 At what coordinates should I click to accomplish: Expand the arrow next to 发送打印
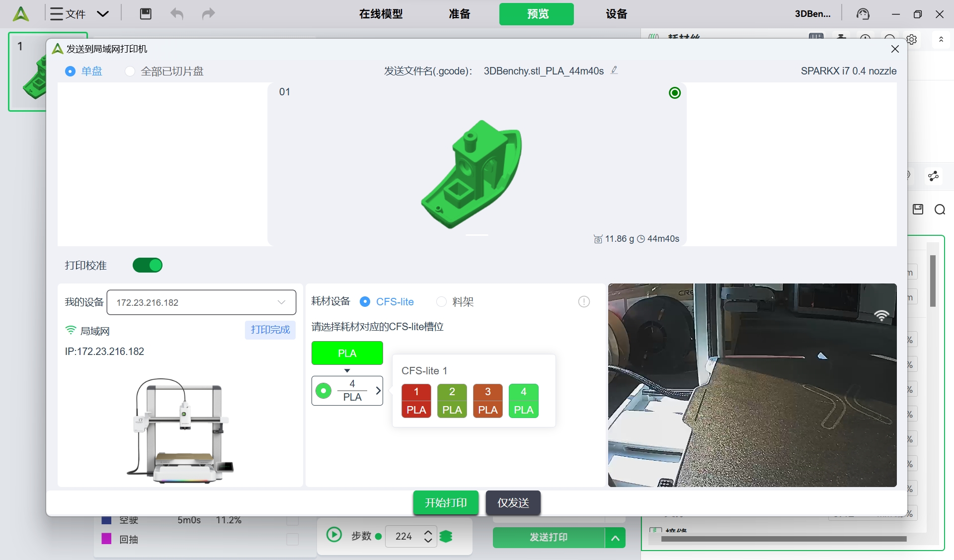[615, 538]
